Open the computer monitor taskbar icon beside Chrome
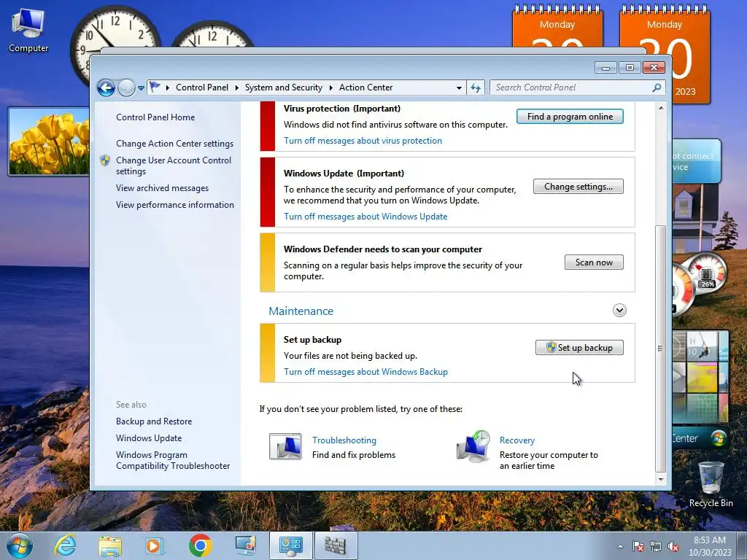This screenshot has width=747, height=560. (x=245, y=545)
